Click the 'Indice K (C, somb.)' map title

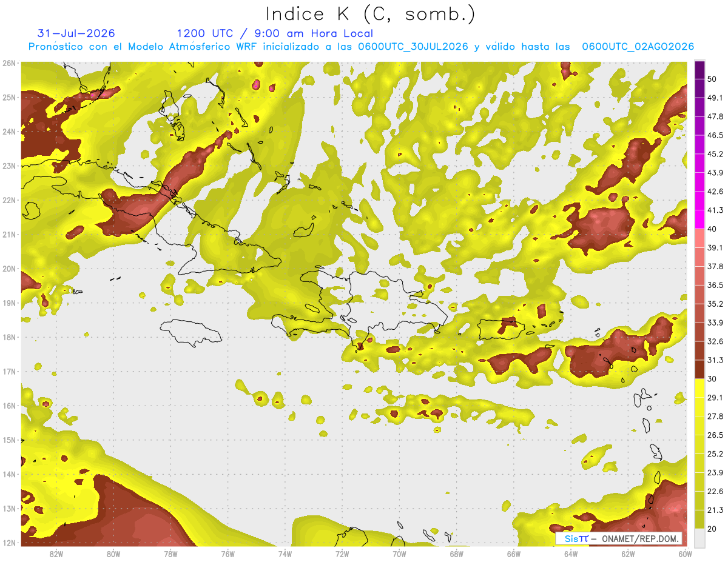[x=370, y=13]
